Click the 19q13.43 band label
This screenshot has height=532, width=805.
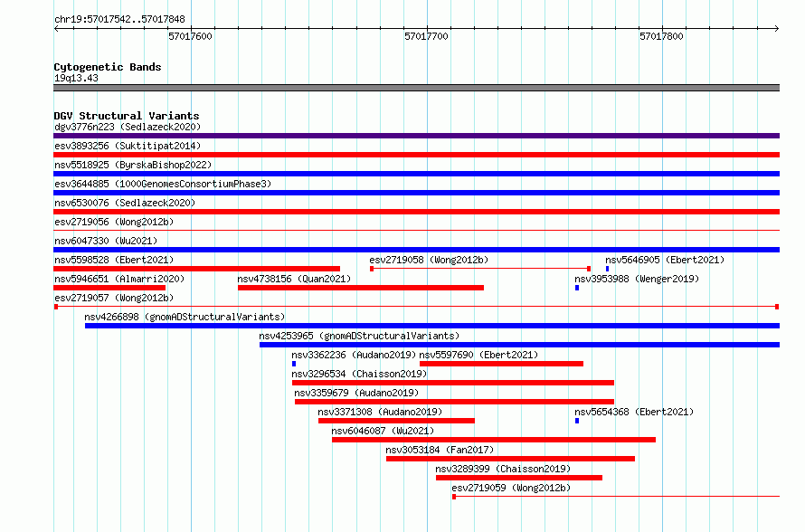coord(76,78)
